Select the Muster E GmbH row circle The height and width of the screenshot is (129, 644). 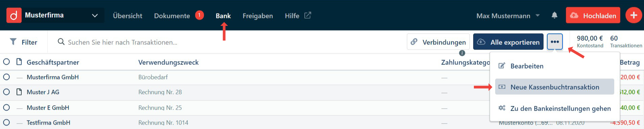tap(6, 108)
